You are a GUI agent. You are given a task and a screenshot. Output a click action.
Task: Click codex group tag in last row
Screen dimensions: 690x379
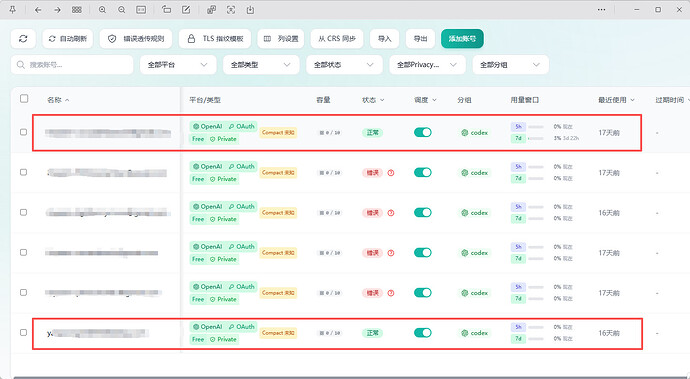click(x=474, y=333)
